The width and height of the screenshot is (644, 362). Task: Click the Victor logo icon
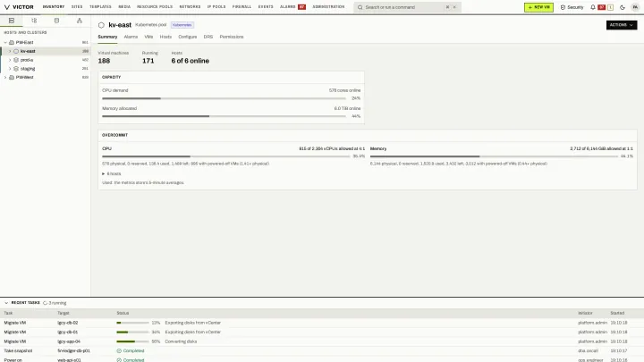6,7
